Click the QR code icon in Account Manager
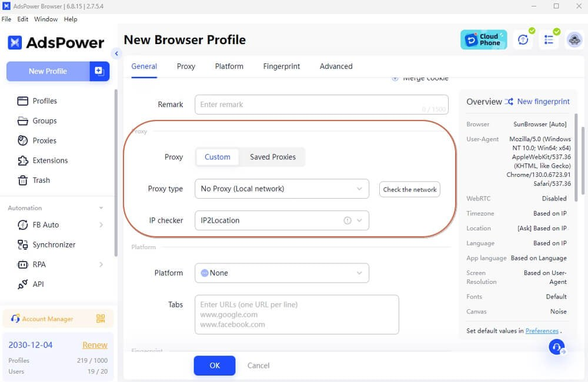 [101, 319]
